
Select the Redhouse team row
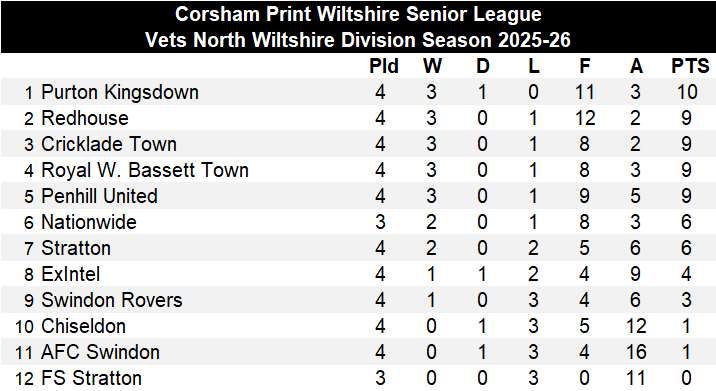(x=358, y=118)
